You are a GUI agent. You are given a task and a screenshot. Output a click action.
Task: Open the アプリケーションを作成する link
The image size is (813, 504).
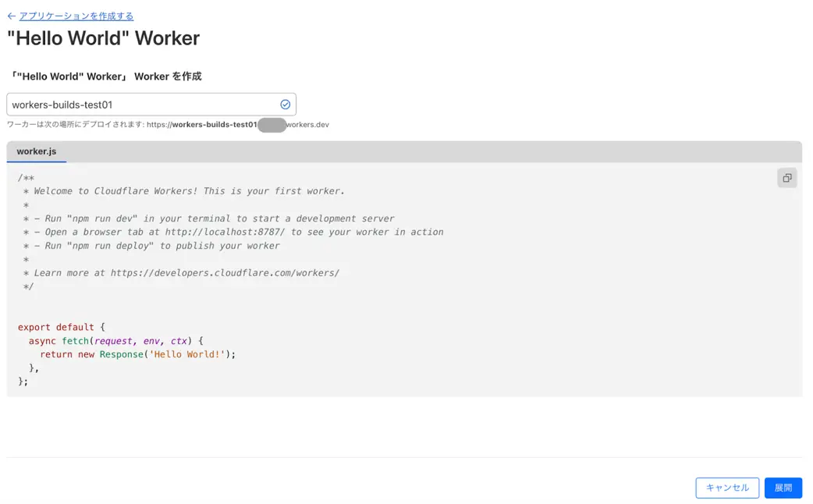[x=76, y=16]
